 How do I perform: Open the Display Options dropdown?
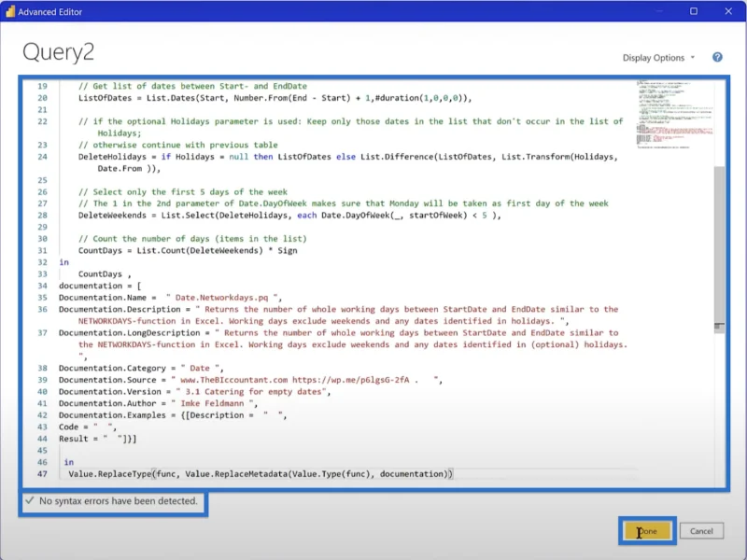[x=659, y=58]
